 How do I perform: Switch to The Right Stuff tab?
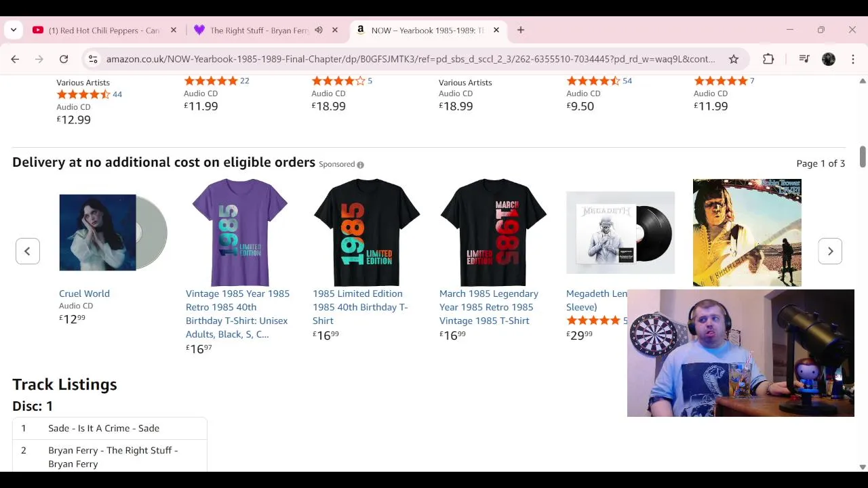point(258,30)
